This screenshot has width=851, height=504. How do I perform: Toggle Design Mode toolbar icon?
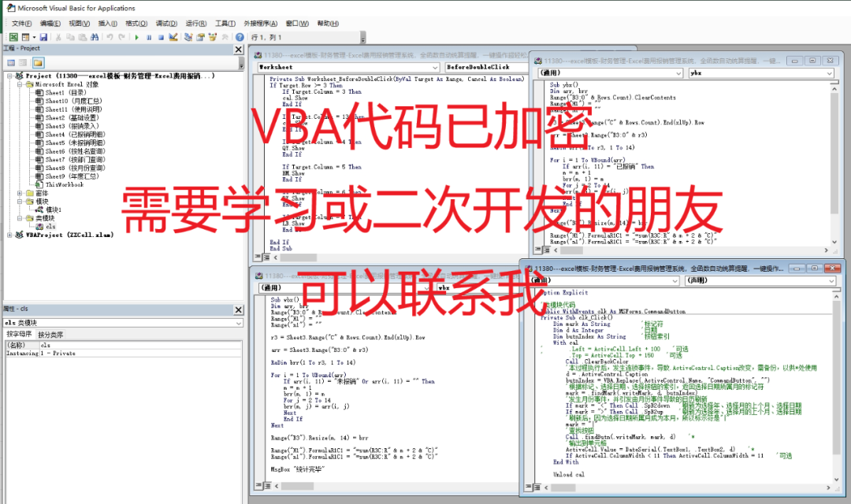tap(173, 38)
